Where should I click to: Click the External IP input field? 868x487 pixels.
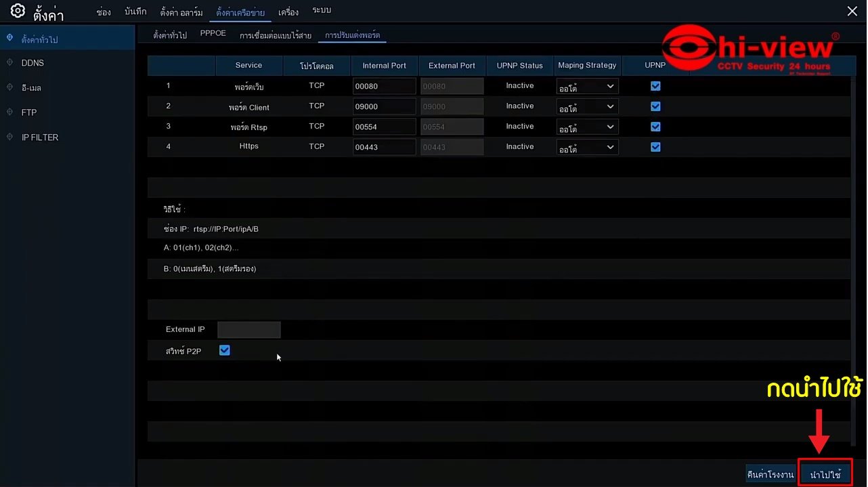click(248, 330)
